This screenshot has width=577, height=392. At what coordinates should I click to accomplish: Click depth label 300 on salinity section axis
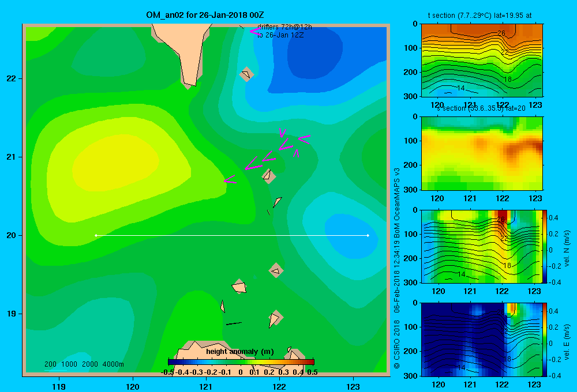(x=411, y=190)
